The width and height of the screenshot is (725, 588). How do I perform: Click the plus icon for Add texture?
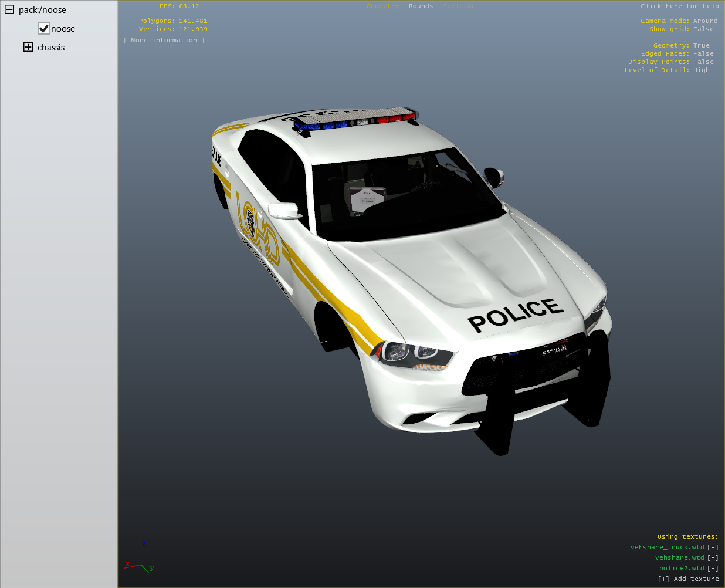663,579
